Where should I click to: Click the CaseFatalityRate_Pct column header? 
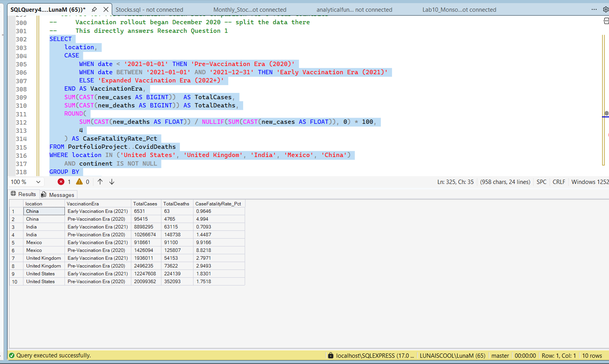[x=218, y=203]
